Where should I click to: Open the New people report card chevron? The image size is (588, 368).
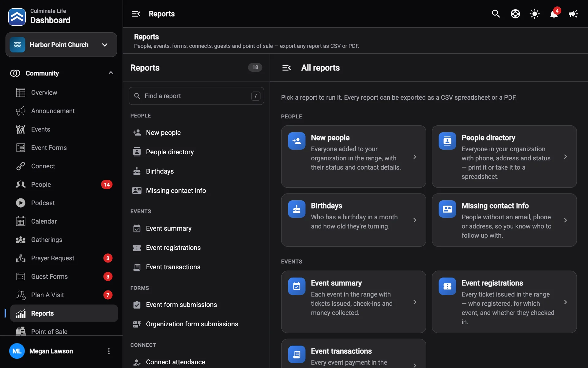tap(415, 157)
